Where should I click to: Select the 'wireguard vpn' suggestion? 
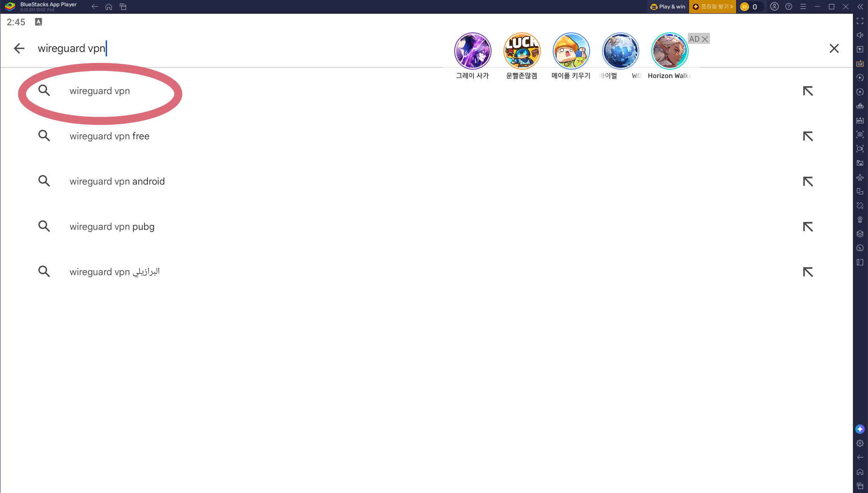click(x=426, y=91)
